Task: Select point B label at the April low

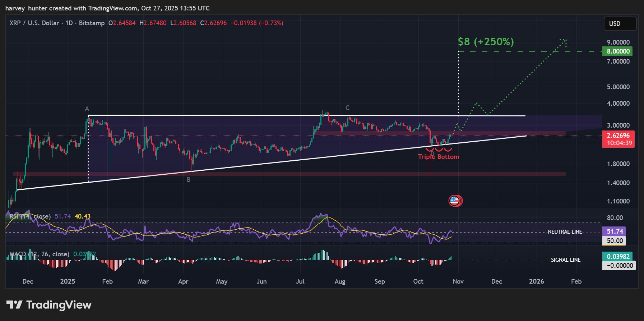Action: [189, 180]
